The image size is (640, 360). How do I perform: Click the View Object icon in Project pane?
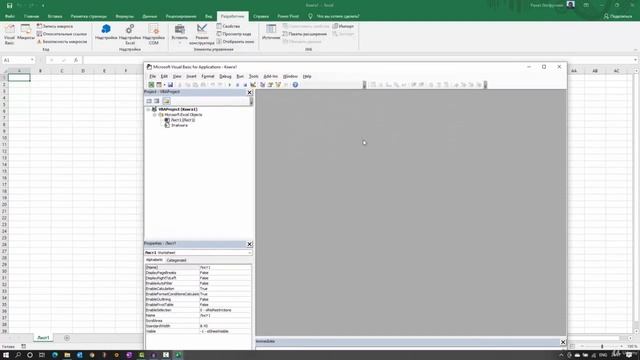point(157,101)
